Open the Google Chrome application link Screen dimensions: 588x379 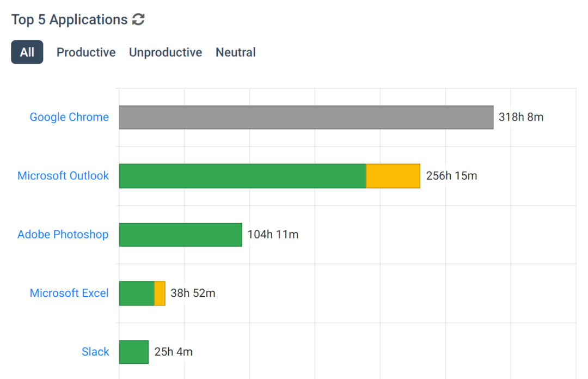69,117
